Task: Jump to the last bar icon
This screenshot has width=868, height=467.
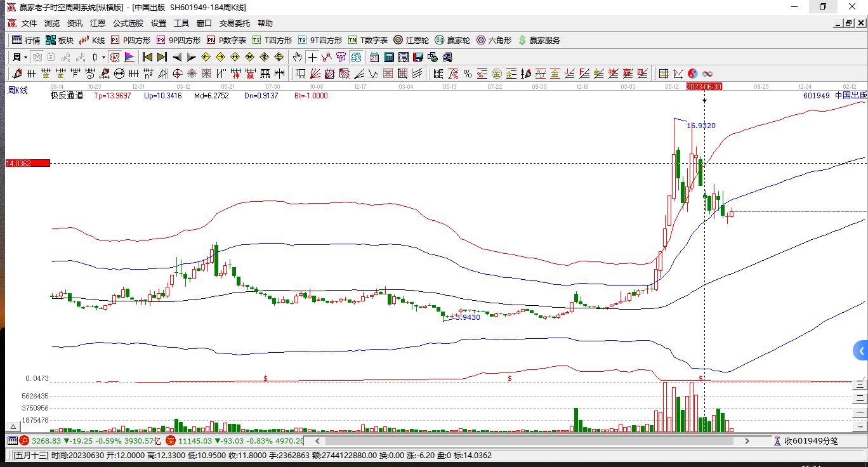Action: [x=162, y=57]
